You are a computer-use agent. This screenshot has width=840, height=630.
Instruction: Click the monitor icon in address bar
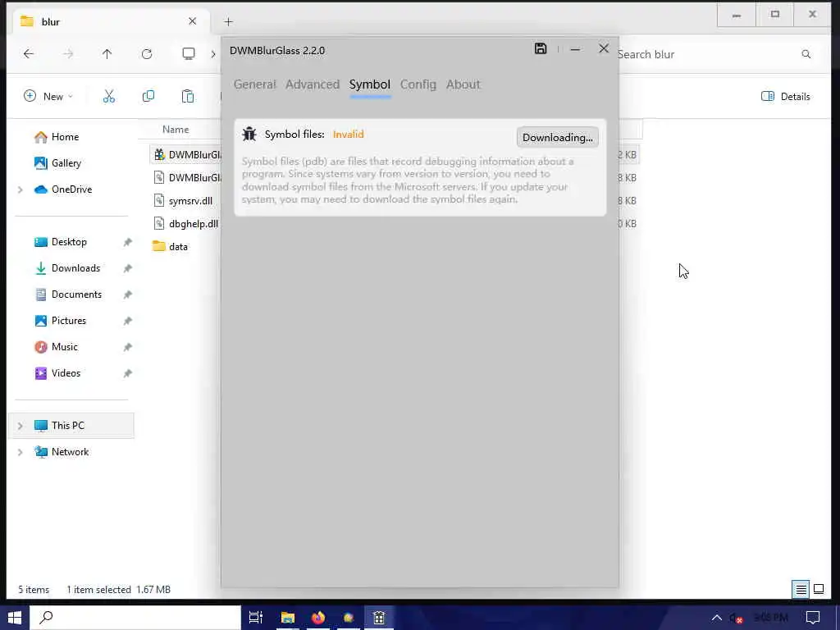pyautogui.click(x=189, y=53)
